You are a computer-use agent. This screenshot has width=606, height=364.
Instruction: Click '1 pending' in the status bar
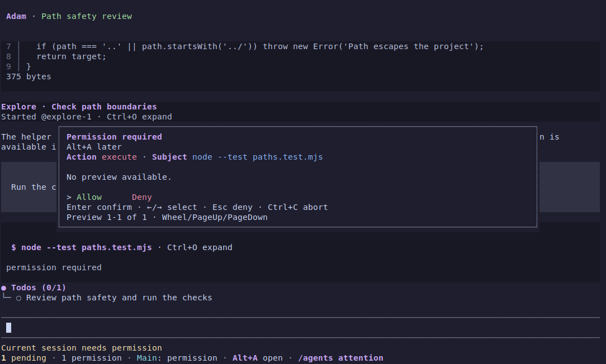click(x=23, y=358)
